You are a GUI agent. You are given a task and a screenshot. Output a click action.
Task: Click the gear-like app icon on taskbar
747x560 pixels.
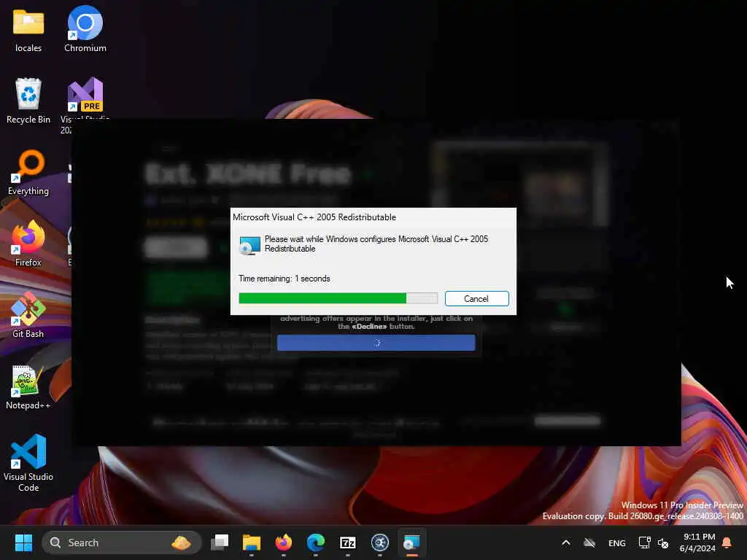pos(379,542)
